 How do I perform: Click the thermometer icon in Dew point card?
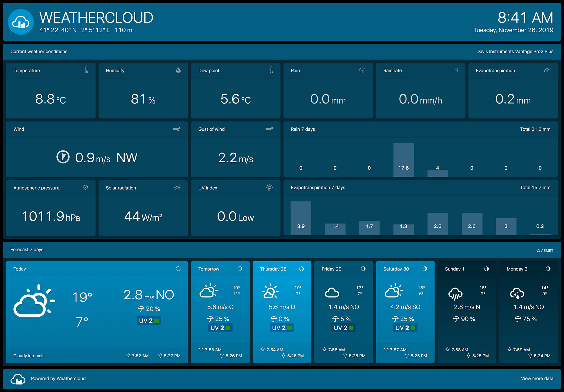point(271,70)
